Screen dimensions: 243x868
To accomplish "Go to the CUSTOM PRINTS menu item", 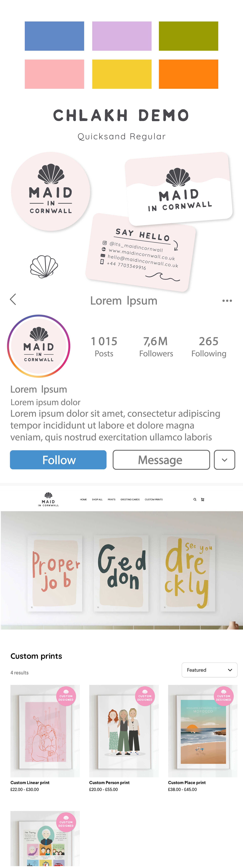I will [154, 499].
